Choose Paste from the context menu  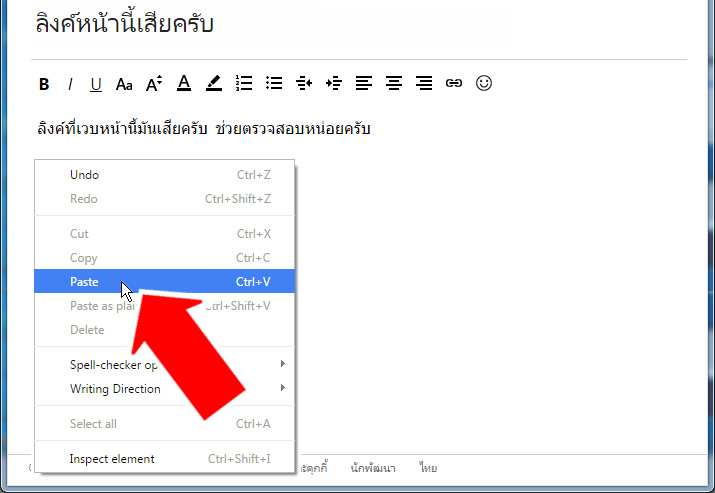85,282
